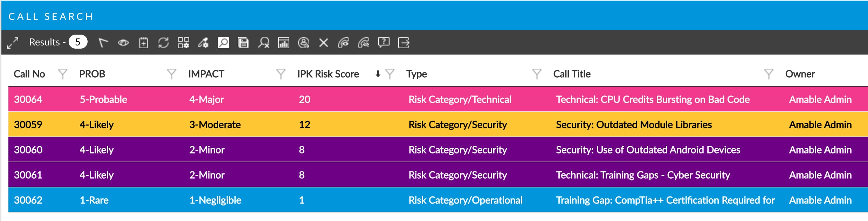Select call number 30061
868x221 pixels.
[28, 175]
